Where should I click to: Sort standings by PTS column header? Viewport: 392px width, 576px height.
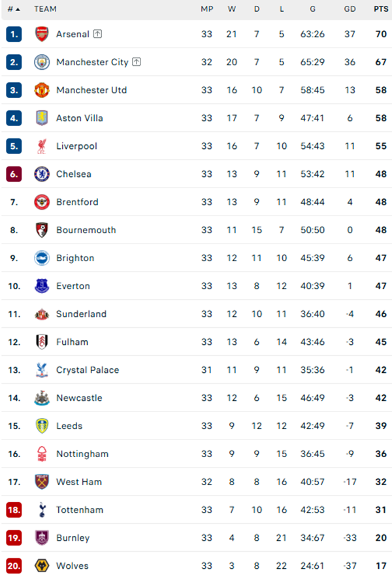point(380,9)
